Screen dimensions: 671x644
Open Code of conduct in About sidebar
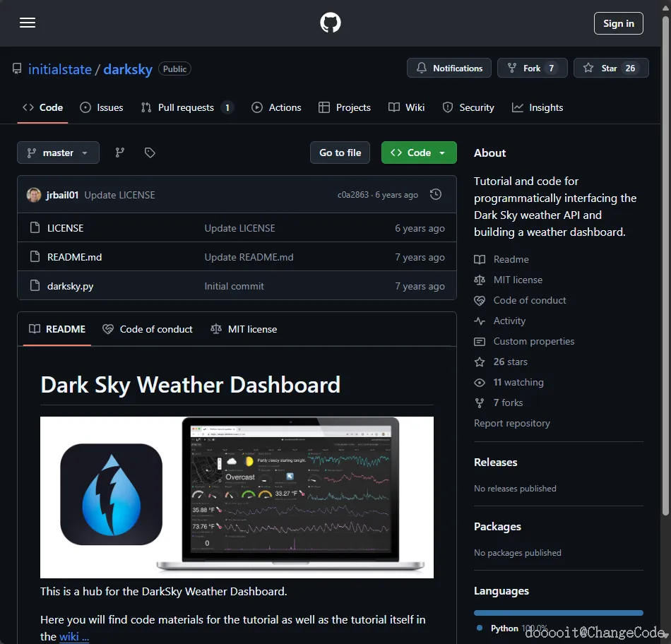530,300
